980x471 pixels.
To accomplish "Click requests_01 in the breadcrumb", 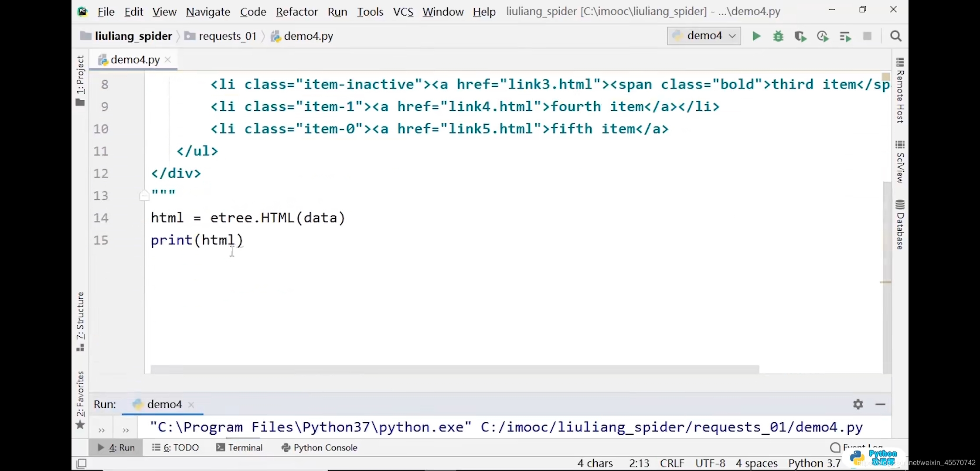I will pyautogui.click(x=227, y=36).
